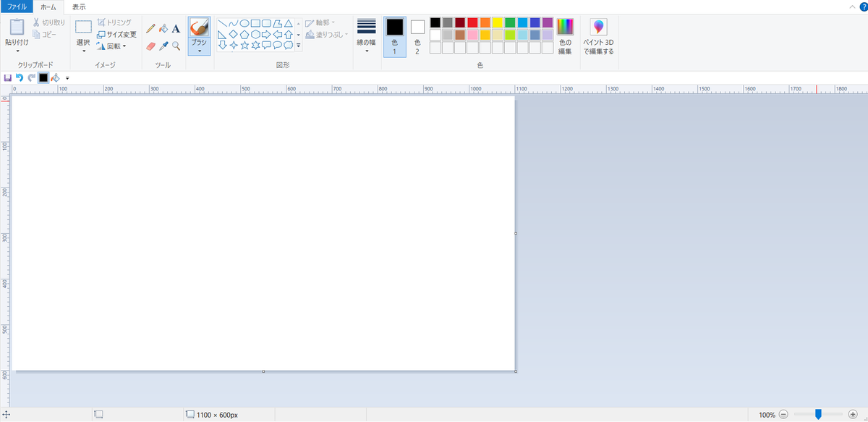
Task: Click トリミング (crop)
Action: coord(114,22)
